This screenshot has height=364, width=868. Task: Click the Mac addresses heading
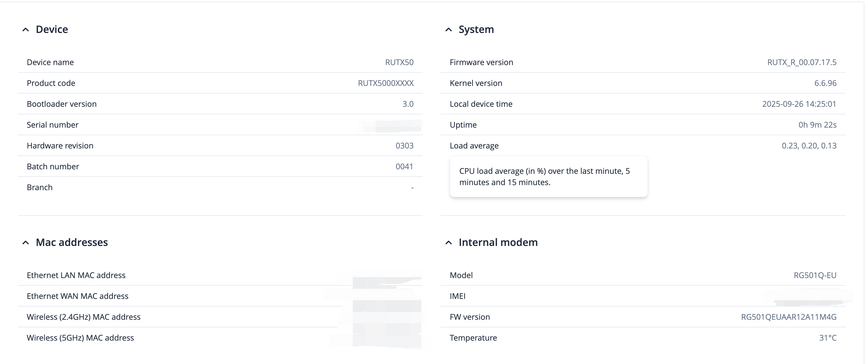[72, 242]
